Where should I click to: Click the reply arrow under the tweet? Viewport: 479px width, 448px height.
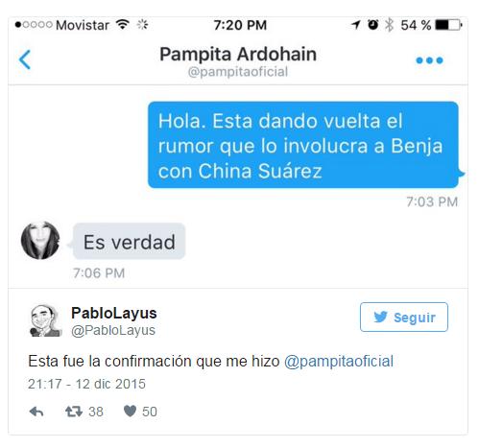click(36, 412)
